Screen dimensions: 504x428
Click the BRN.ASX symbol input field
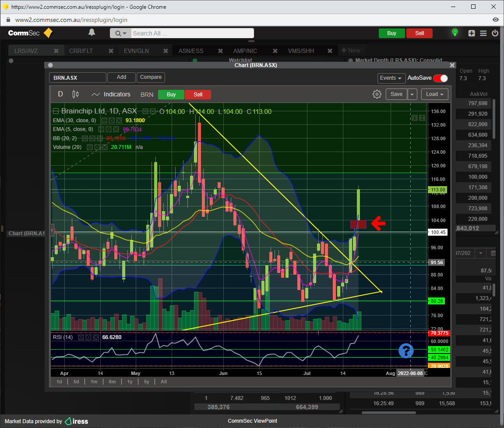pyautogui.click(x=78, y=78)
